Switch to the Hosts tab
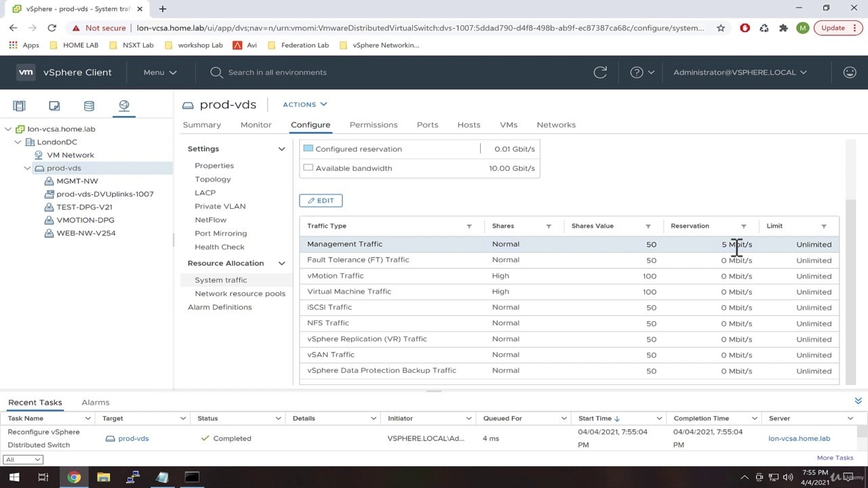This screenshot has width=868, height=488. click(469, 125)
